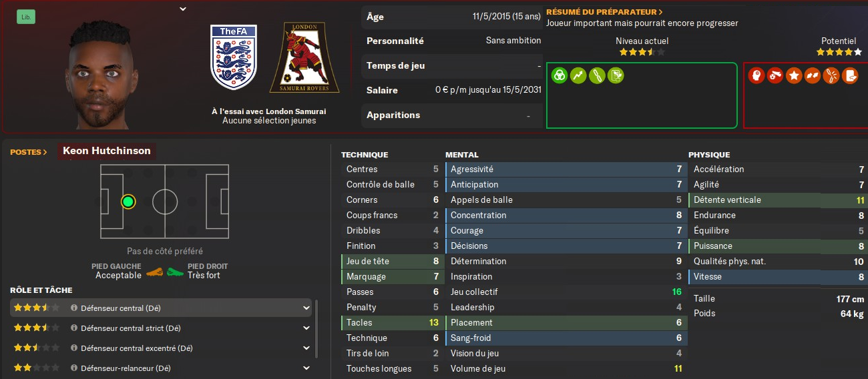This screenshot has height=379, width=868.
Task: Click the green right-foot boot icon
Action: coord(176,272)
